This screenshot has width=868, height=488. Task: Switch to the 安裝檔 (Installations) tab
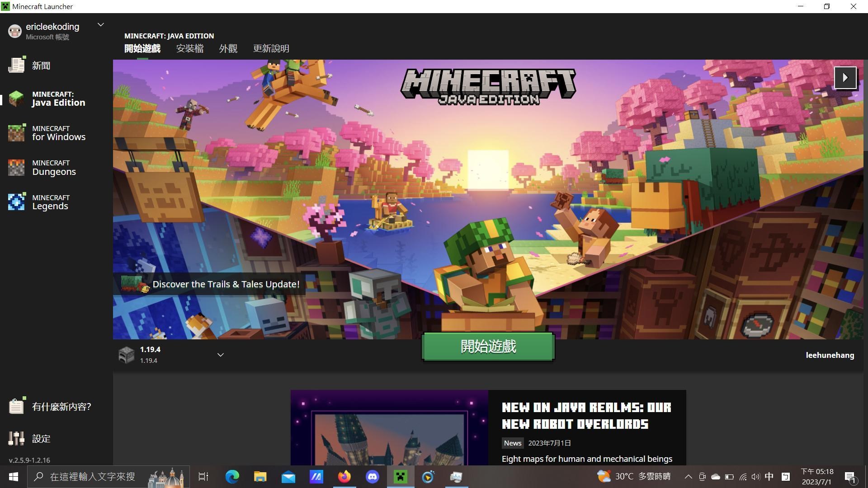[190, 48]
